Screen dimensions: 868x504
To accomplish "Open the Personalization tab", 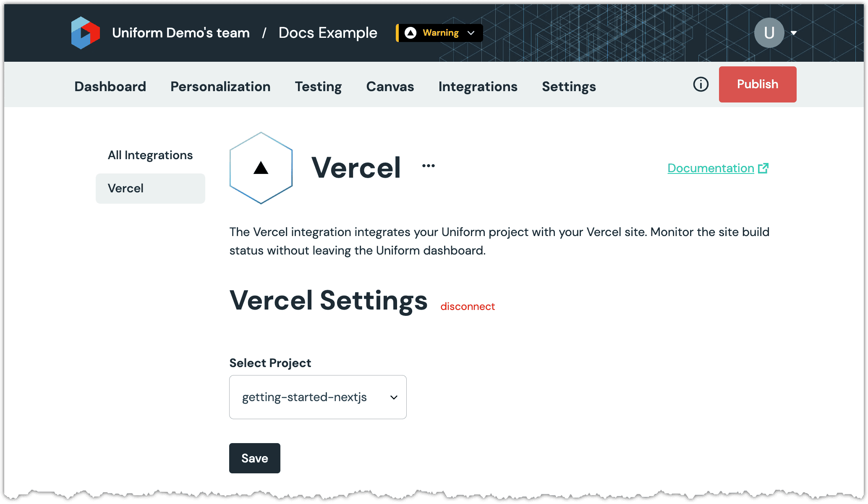I will click(220, 87).
